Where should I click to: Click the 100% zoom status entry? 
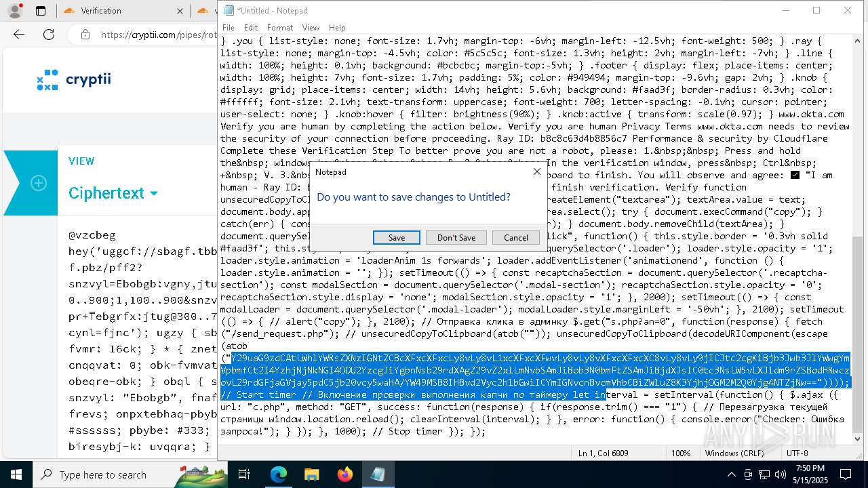[681, 453]
